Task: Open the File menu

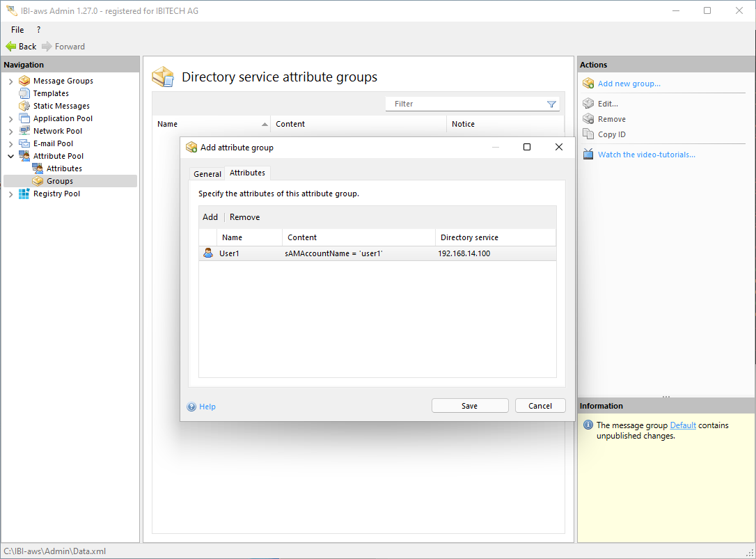Action: click(17, 30)
